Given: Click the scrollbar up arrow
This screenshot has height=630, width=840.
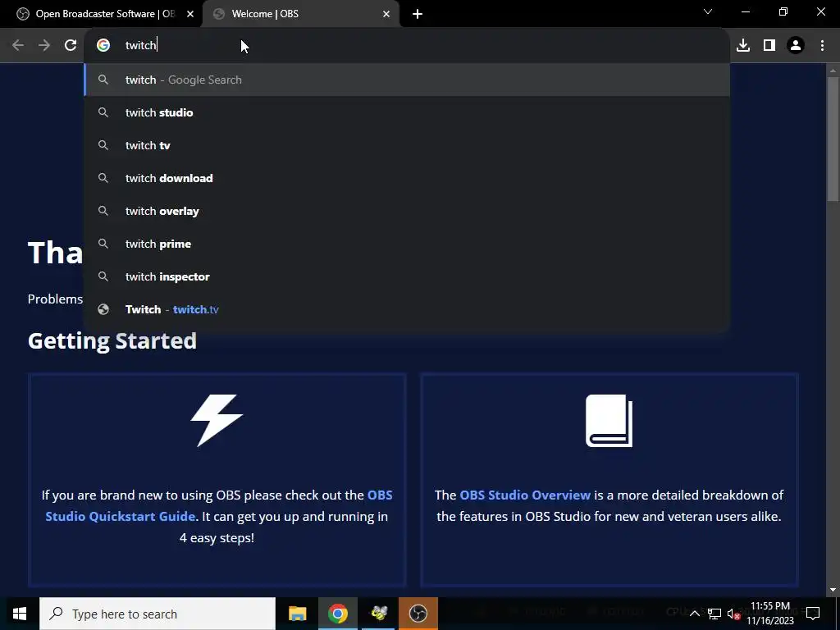Looking at the screenshot, I should (833, 71).
